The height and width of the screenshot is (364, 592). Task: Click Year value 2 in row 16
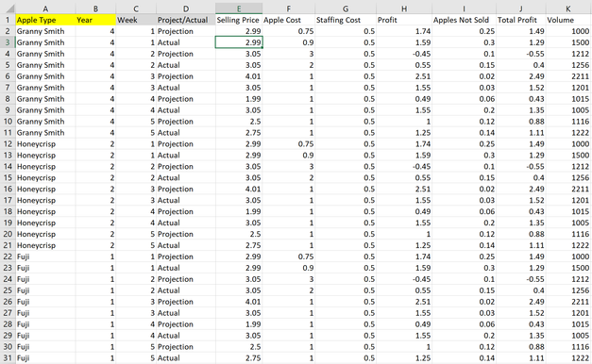point(112,190)
